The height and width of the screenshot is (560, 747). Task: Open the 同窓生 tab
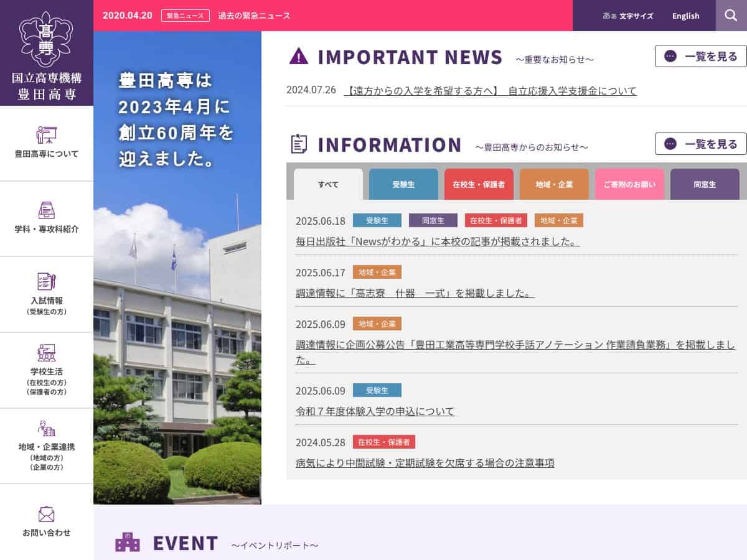tap(705, 184)
